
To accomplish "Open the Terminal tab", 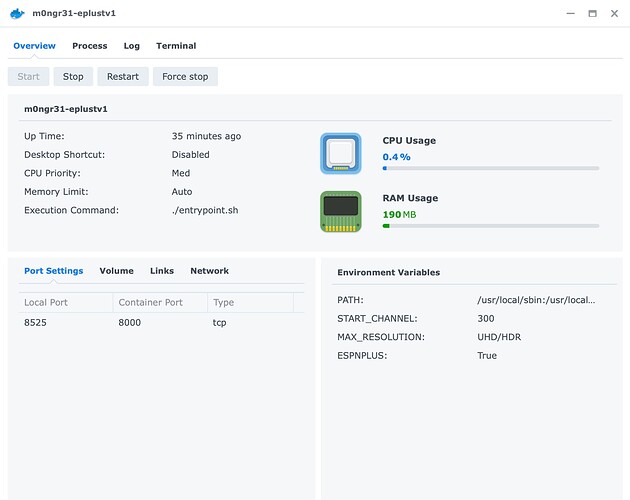I will (176, 46).
